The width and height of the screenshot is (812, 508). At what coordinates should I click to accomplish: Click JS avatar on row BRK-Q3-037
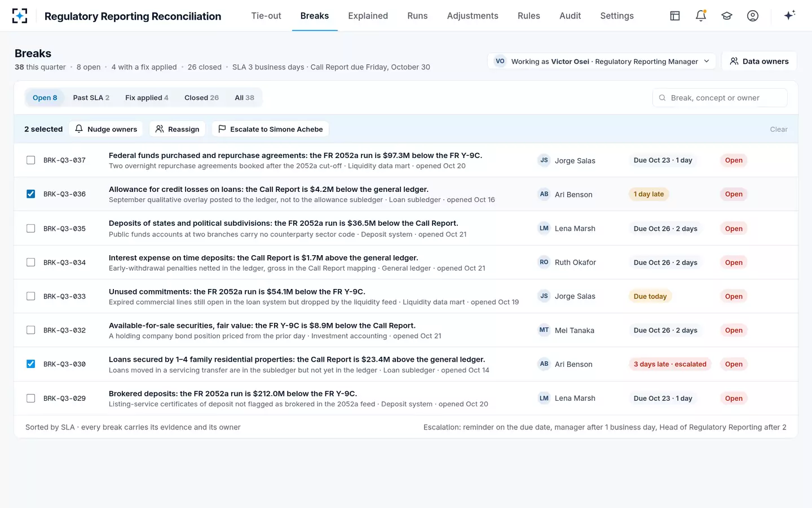pyautogui.click(x=544, y=160)
